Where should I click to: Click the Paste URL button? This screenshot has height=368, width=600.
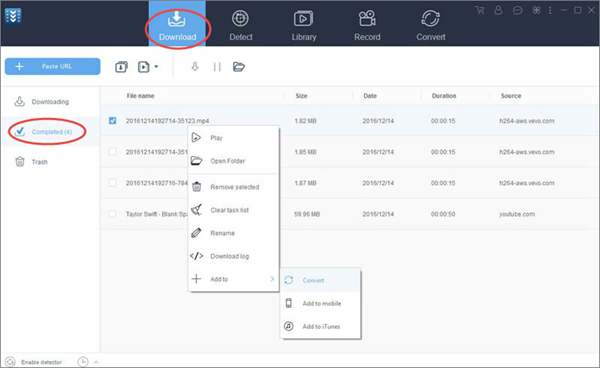[x=52, y=67]
